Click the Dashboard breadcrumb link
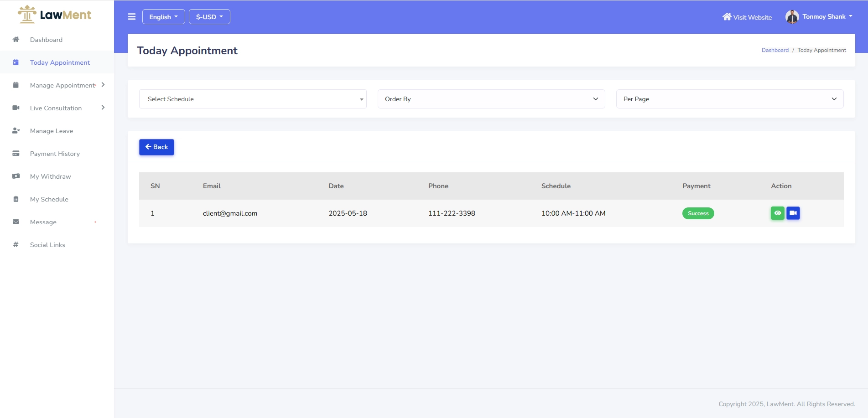Screen dimensions: 868x418 click(x=775, y=50)
